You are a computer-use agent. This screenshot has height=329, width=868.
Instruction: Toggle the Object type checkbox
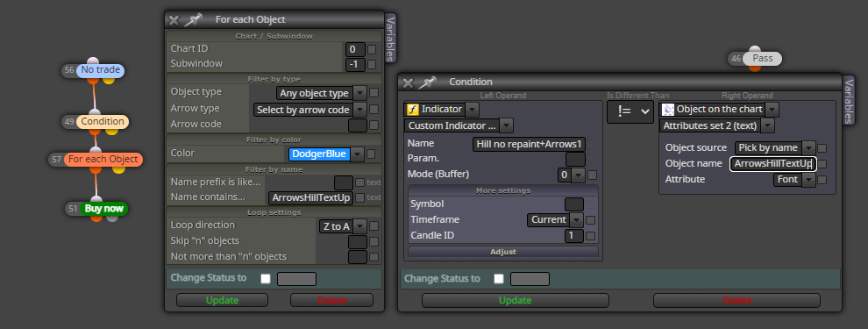click(x=374, y=93)
